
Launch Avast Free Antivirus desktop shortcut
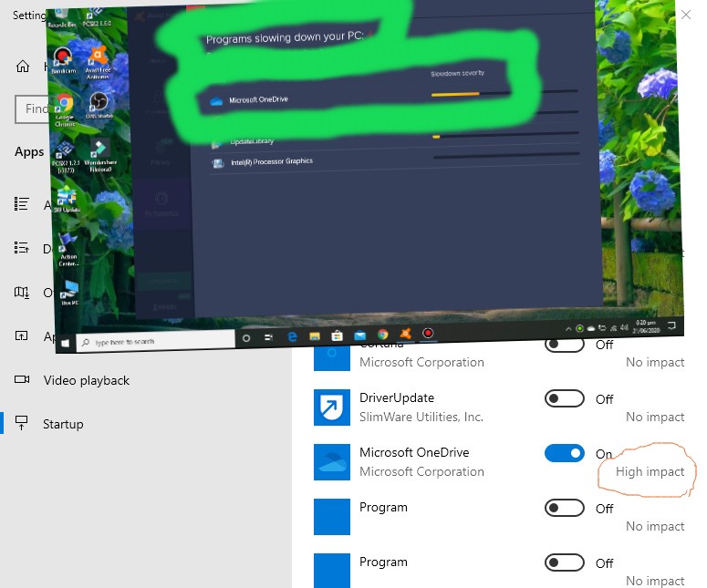(98, 62)
